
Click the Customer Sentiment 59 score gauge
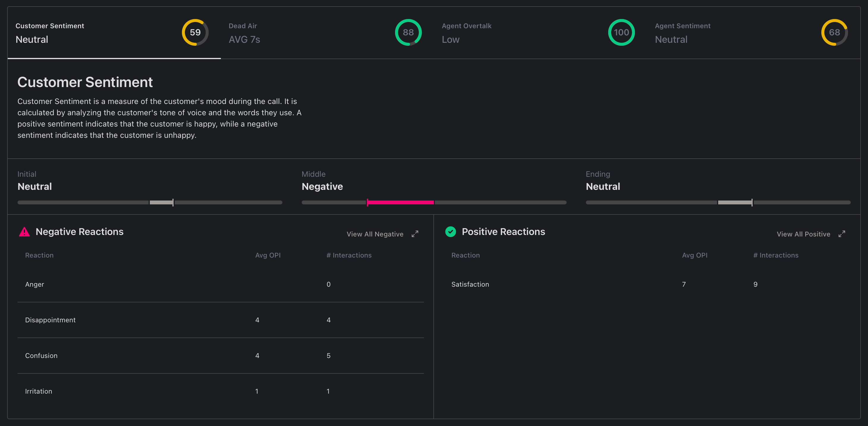[195, 32]
